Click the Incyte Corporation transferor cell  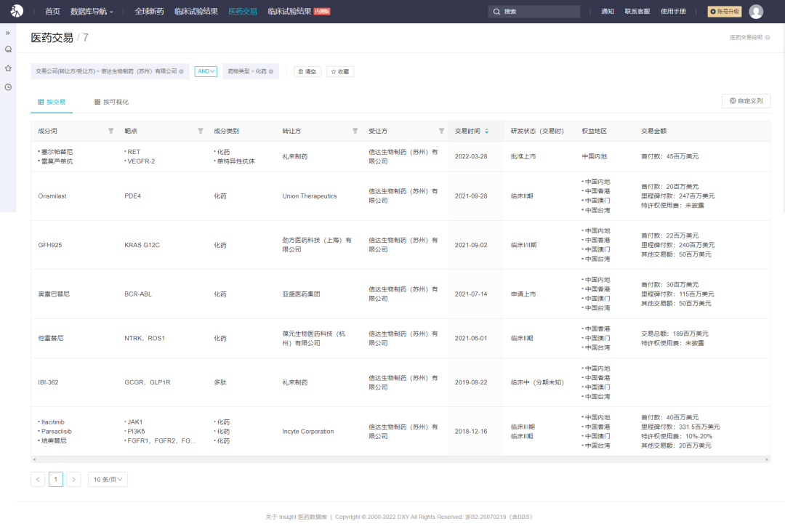308,432
